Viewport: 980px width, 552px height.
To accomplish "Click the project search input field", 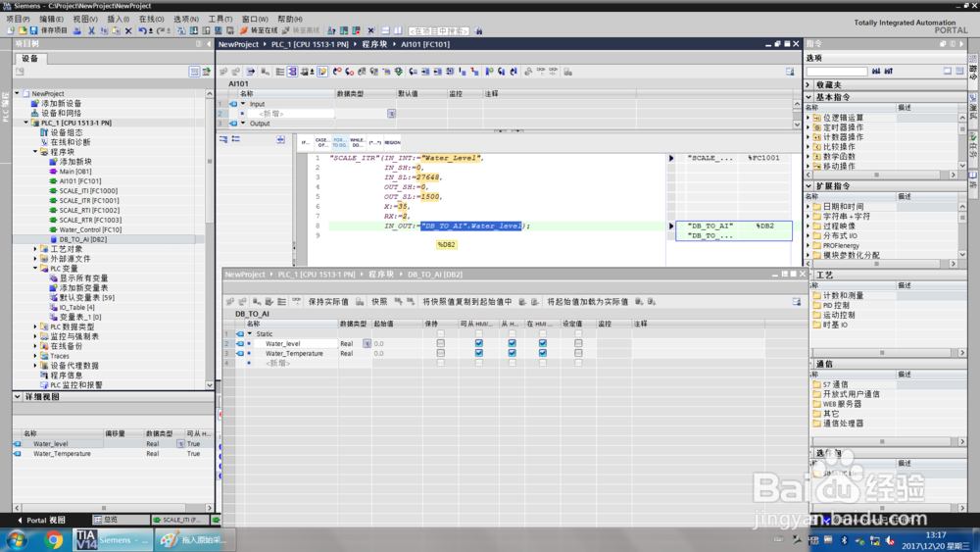I will coord(439,30).
